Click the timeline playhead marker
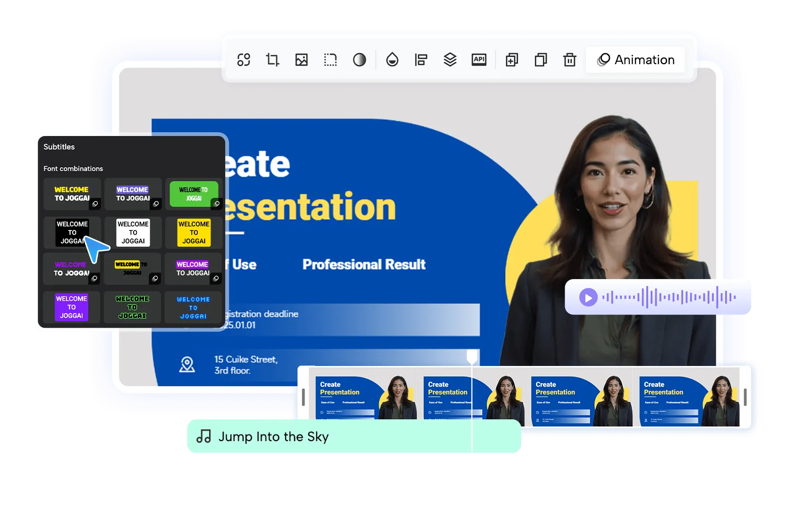The image size is (812, 510). 472,357
